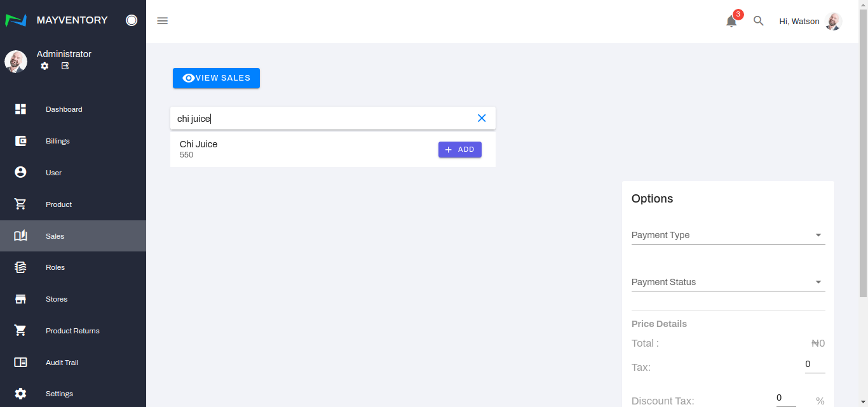Open Dashboard from the sidebar
Screen dimensions: 868x407
click(64, 109)
